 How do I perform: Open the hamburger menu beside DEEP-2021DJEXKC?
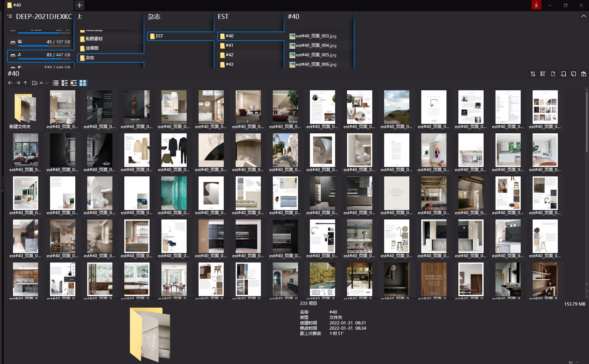pos(10,16)
